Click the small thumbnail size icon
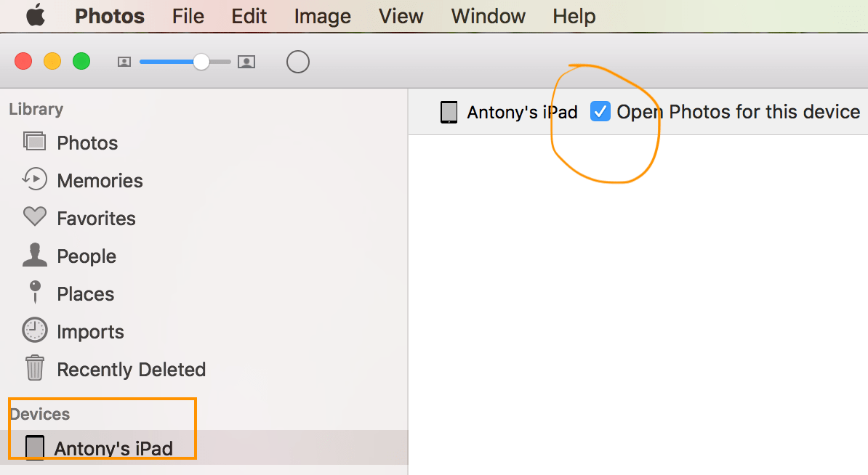The width and height of the screenshot is (868, 475). click(124, 62)
